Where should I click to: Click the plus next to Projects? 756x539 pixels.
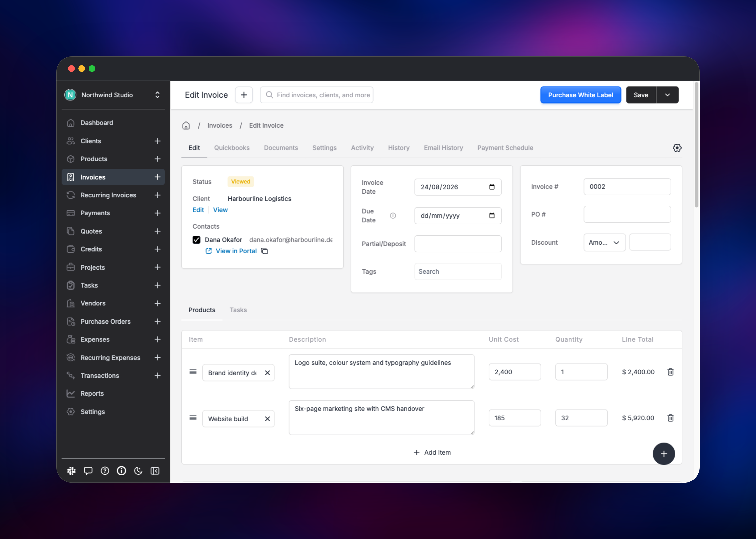tap(157, 268)
